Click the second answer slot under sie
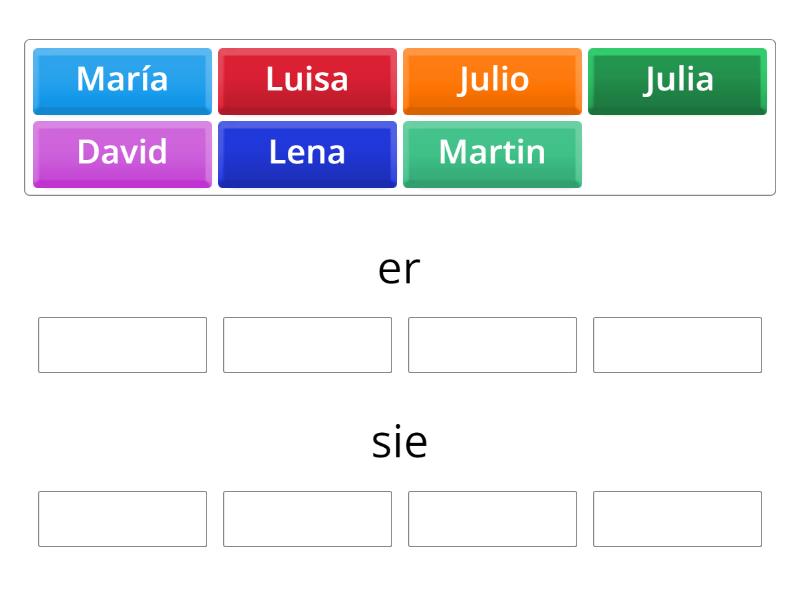Viewport: 800px width, 600px height. click(x=307, y=519)
